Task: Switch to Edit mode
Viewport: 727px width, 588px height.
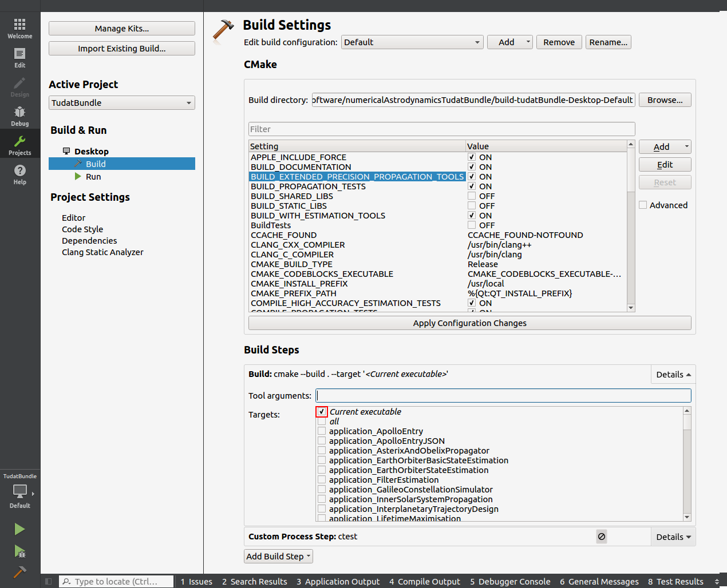Action: point(19,58)
